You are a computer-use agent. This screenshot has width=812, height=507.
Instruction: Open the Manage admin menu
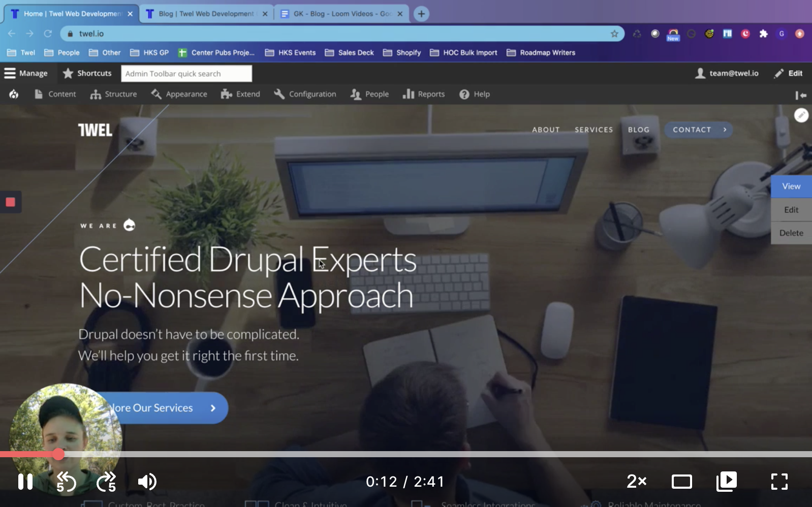point(26,73)
